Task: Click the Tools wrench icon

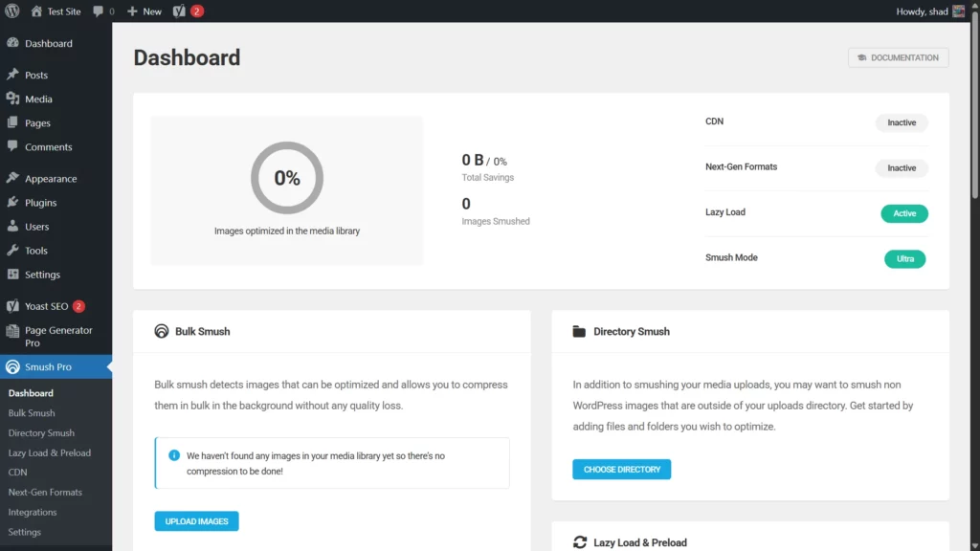Action: coord(12,251)
